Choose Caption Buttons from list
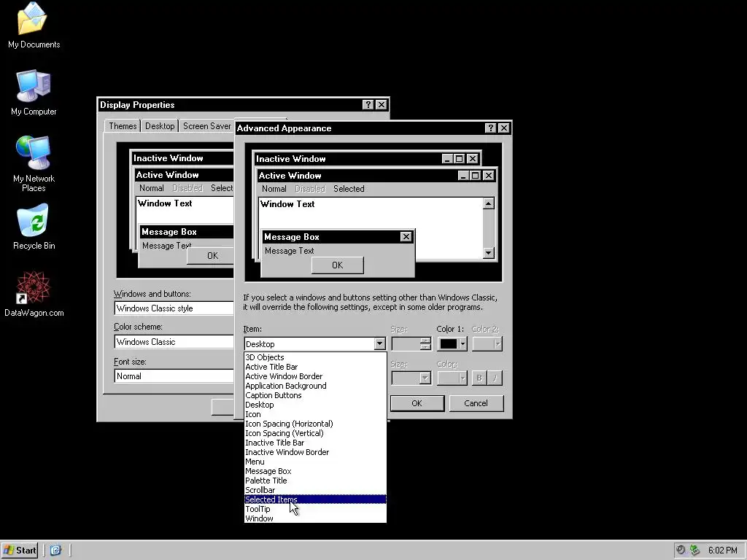Screen dimensions: 747x560 [315, 395]
